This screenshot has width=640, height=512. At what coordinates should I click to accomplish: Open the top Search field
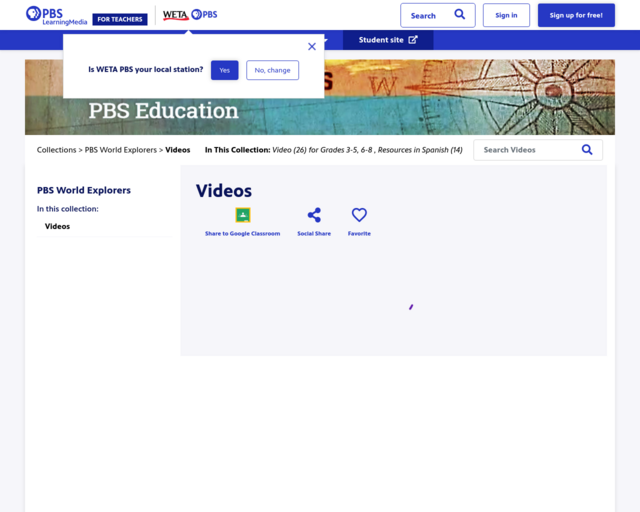coord(438,15)
